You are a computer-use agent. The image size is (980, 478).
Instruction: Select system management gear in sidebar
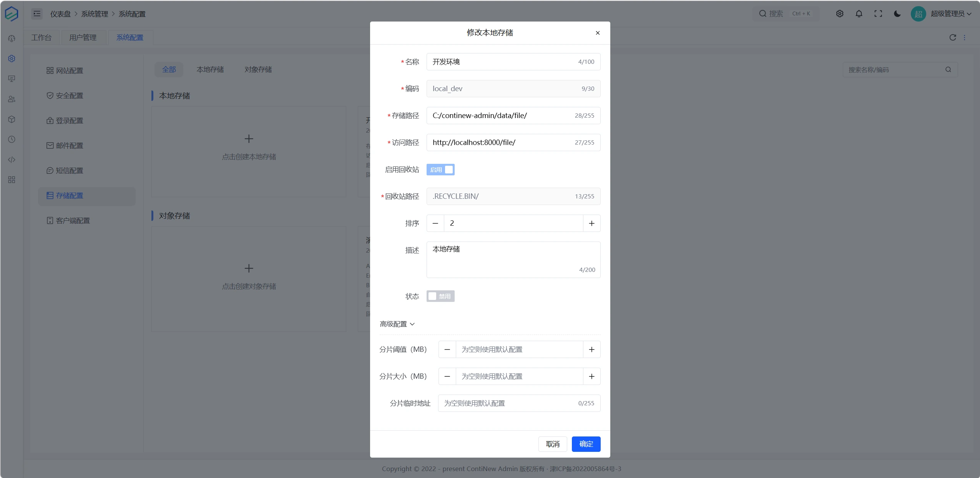tap(12, 58)
